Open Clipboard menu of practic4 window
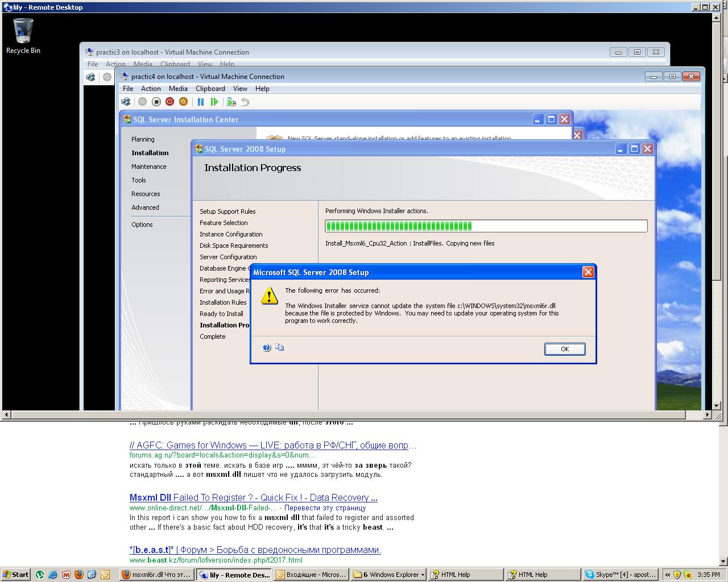This screenshot has width=728, height=582. pyautogui.click(x=210, y=89)
